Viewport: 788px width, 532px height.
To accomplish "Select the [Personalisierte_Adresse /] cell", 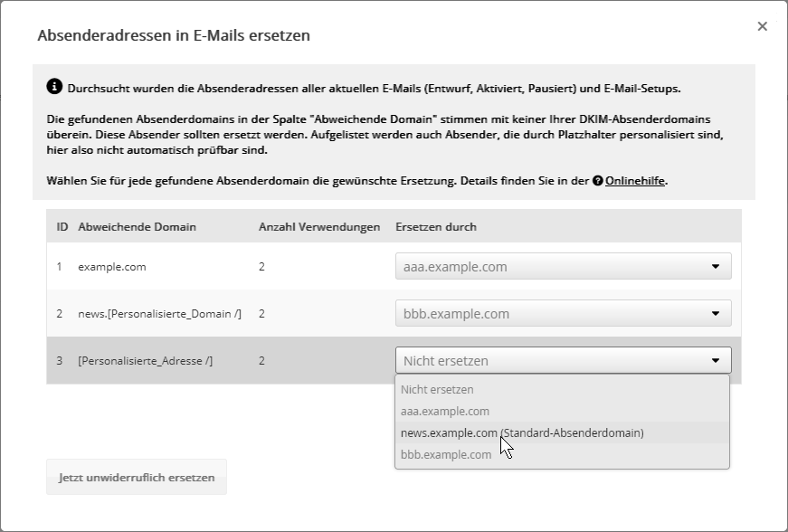I will click(145, 361).
